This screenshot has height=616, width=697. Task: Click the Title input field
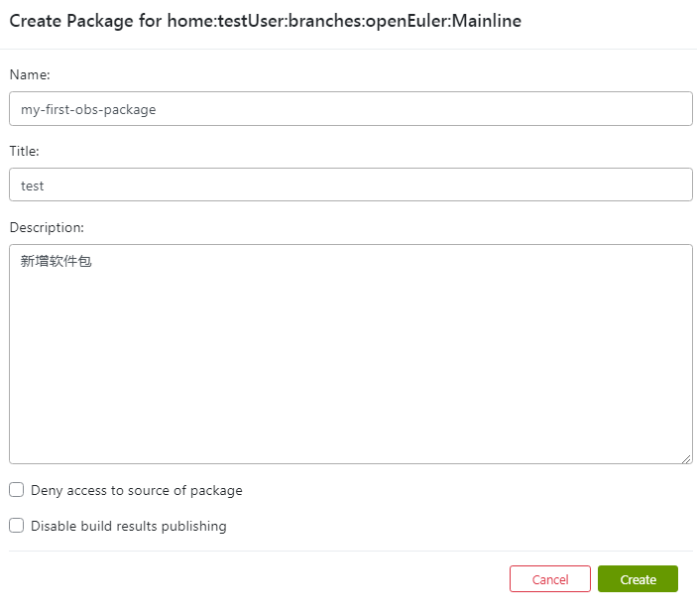(x=351, y=185)
